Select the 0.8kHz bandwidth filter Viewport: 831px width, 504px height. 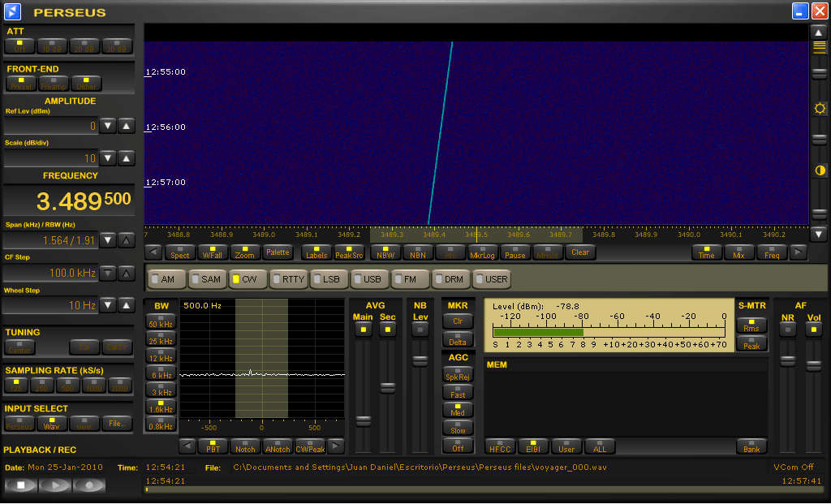click(161, 424)
